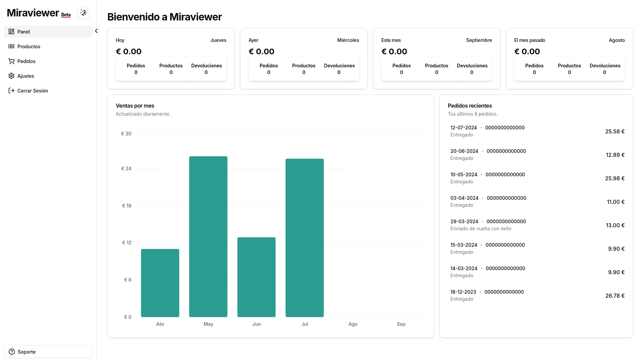Viewport: 644px width, 362px height.
Task: Select the July bar in the sales chart
Action: pyautogui.click(x=305, y=238)
